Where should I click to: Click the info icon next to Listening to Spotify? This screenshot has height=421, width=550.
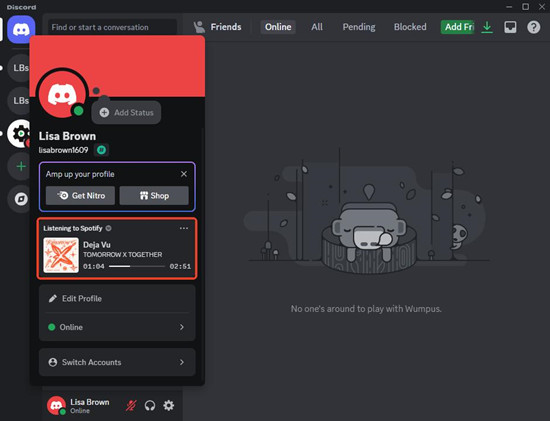109,228
